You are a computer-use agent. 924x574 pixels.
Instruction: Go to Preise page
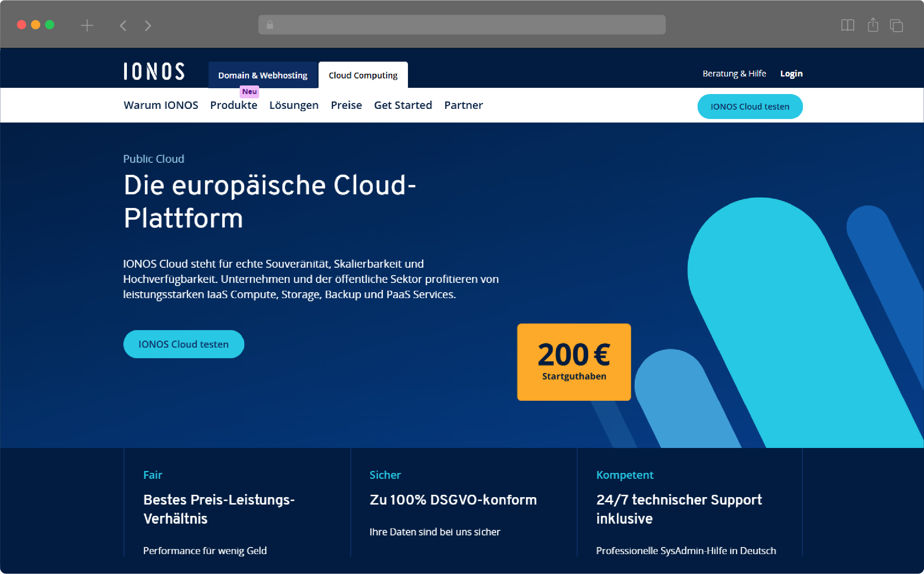346,105
